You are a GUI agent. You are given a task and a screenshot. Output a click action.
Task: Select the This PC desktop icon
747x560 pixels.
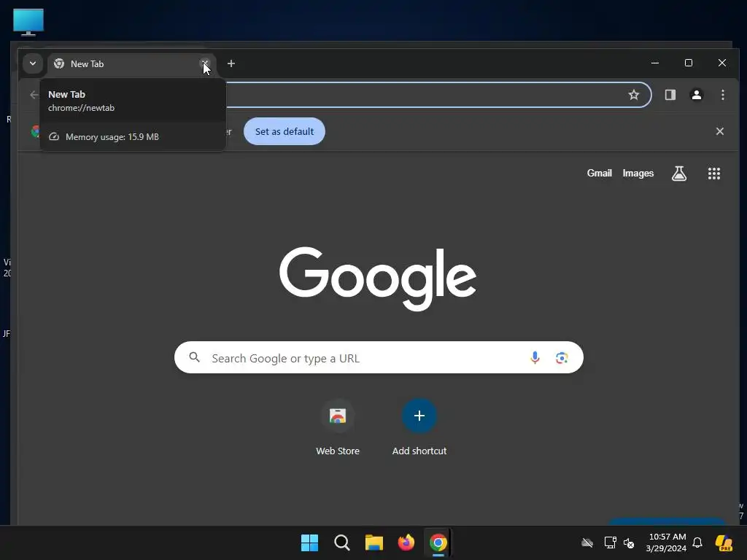pyautogui.click(x=28, y=22)
